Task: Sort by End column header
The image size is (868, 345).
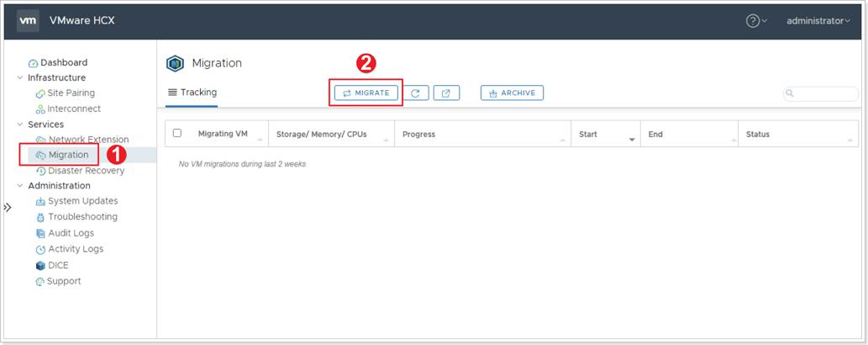Action: [655, 135]
